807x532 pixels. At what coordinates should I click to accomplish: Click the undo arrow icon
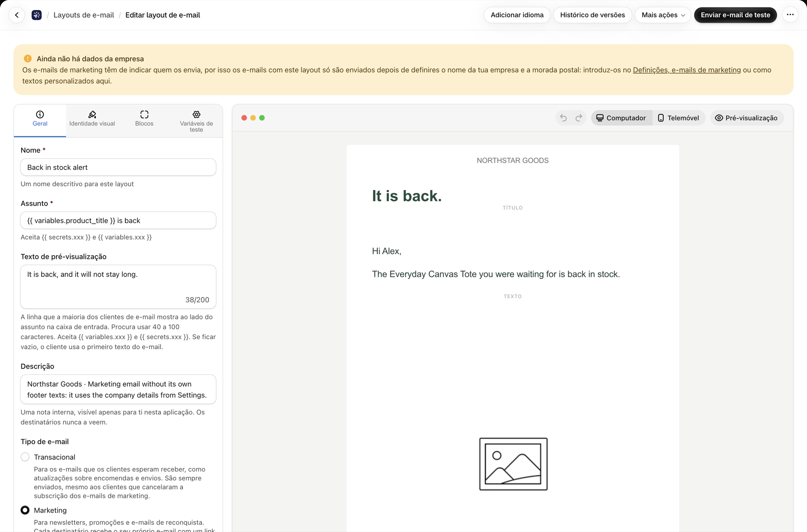point(563,118)
